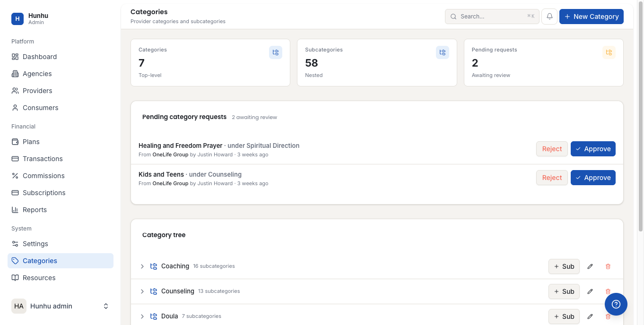The image size is (644, 325).
Task: Click the Subcategories stat card icon
Action: [x=443, y=52]
